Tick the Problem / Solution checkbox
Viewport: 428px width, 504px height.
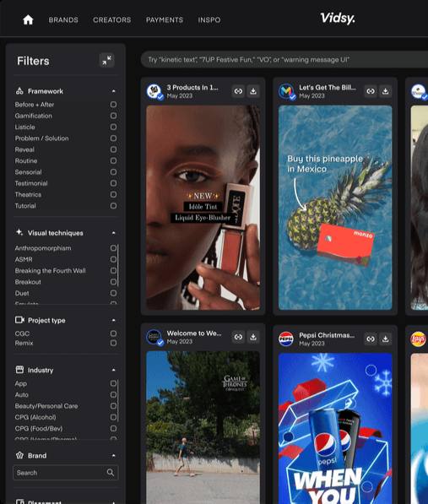pos(113,138)
